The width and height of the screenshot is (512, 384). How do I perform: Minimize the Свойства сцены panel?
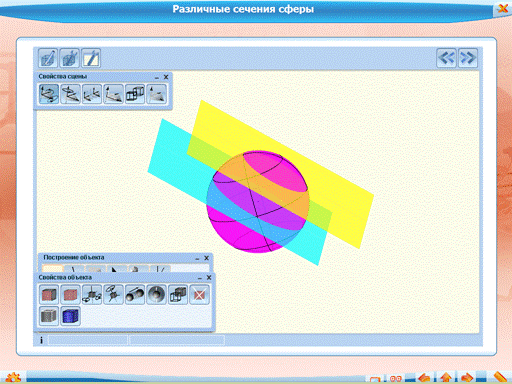[x=157, y=77]
